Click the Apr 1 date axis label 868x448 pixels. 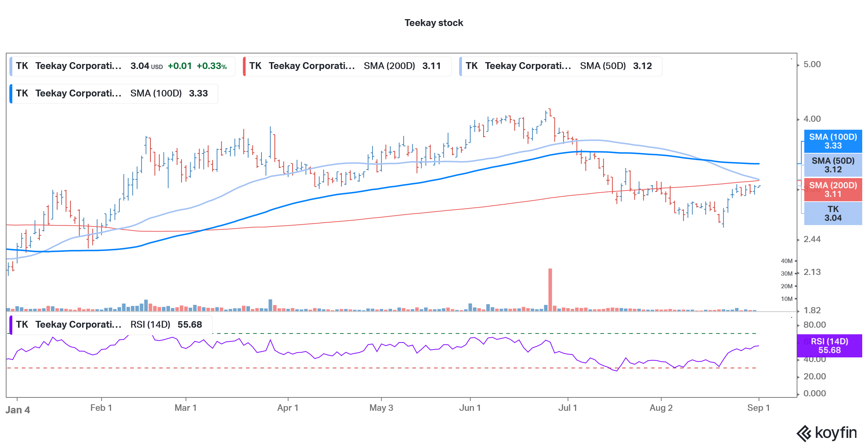point(288,408)
